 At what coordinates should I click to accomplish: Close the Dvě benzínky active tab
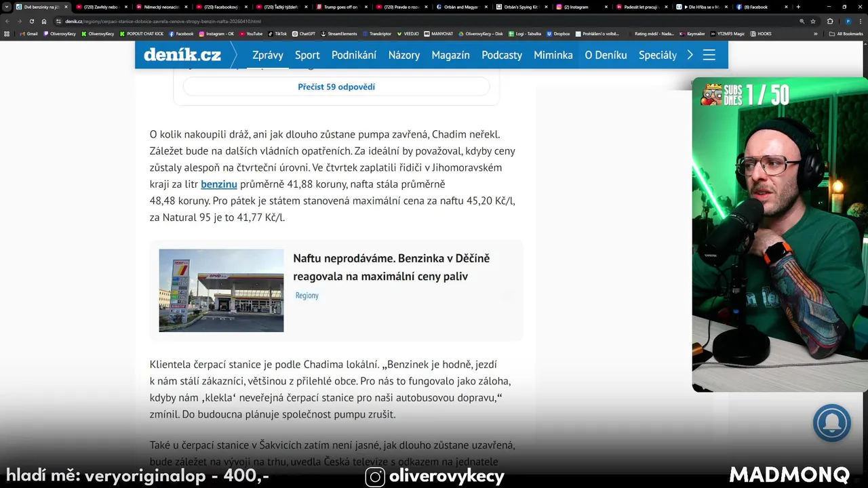(66, 7)
